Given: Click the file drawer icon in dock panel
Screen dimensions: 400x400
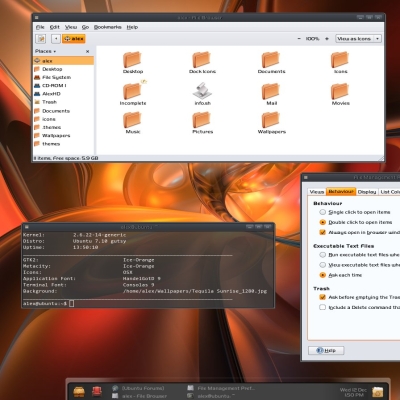Looking at the screenshot, I should (x=79, y=391).
